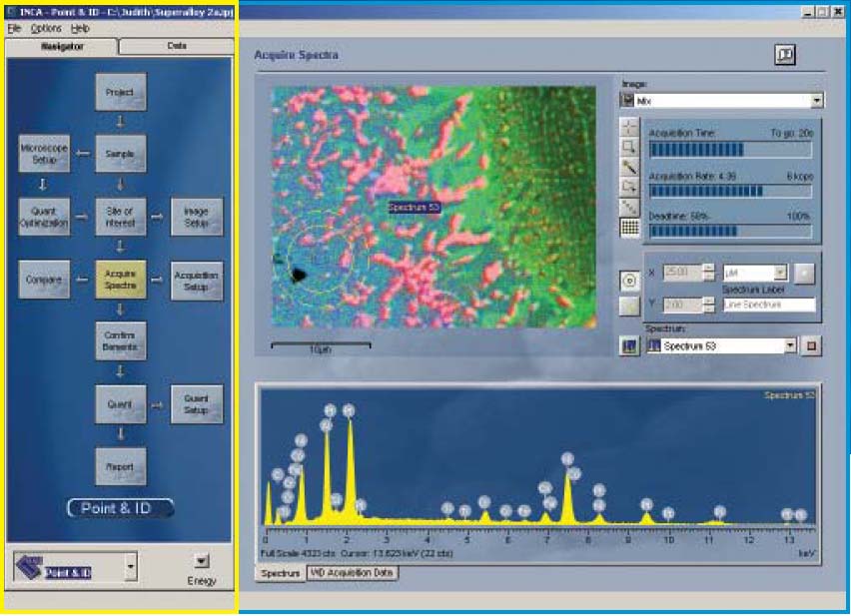851x616 pixels.
Task: Switch to the Navigator tab
Action: click(62, 47)
